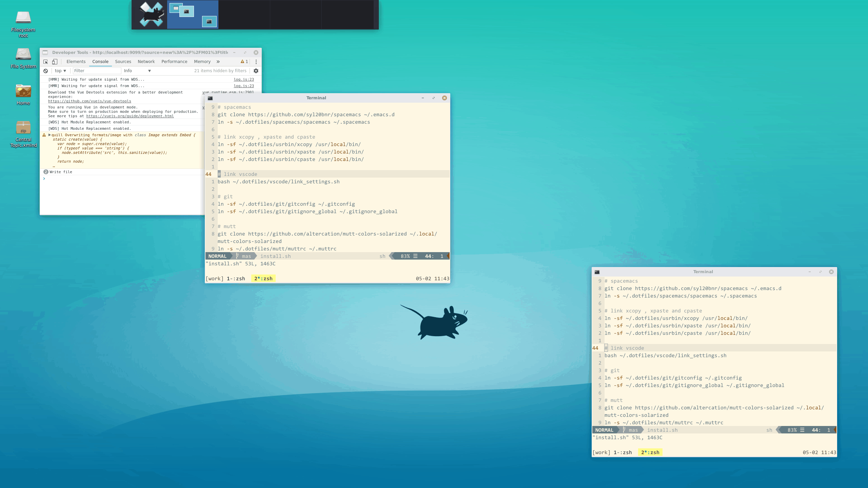
Task: Open the Central Topic.xmind zip file icon
Action: click(23, 134)
